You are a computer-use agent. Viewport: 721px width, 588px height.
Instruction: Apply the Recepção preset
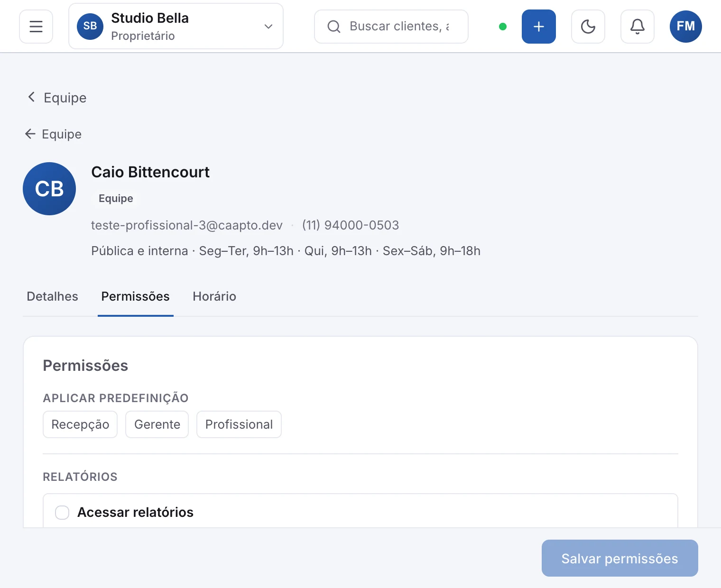pos(80,424)
